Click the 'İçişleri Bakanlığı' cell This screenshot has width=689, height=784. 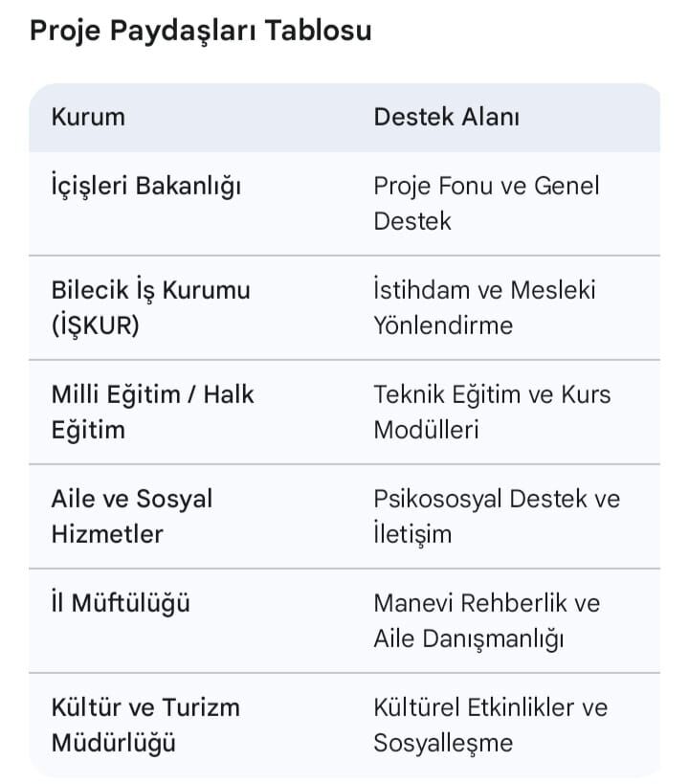pos(145,186)
